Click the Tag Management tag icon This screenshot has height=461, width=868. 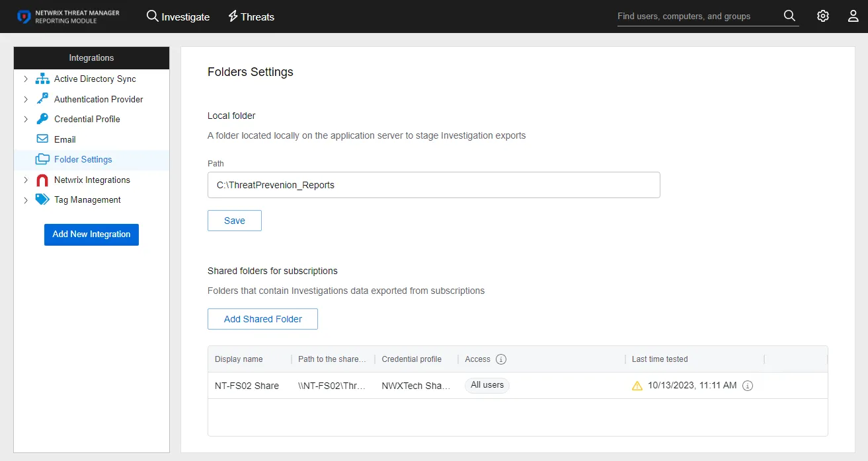tap(42, 199)
